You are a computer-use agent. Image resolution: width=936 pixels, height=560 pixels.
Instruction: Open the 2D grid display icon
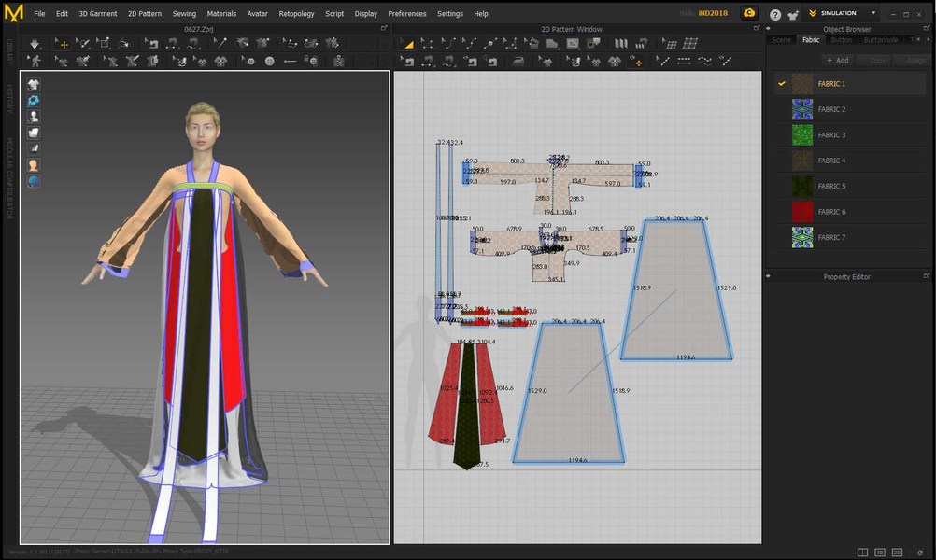(x=690, y=44)
